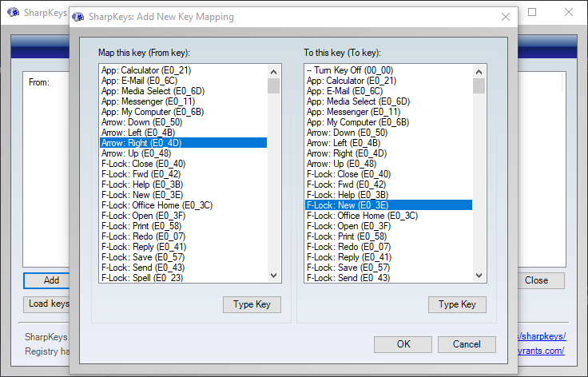Close the Add New Key Mapping dialog

(506, 17)
